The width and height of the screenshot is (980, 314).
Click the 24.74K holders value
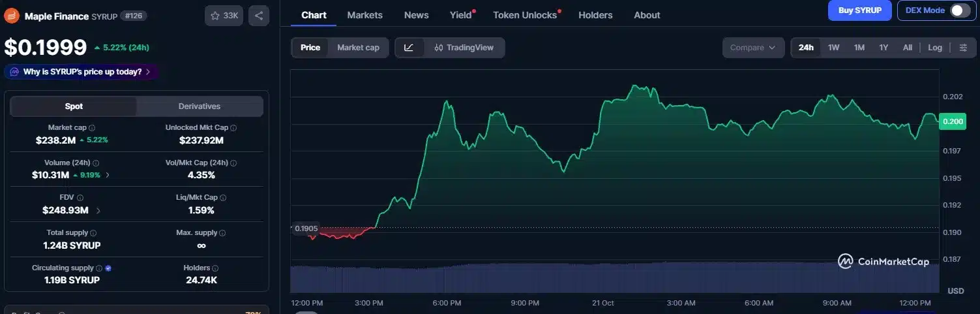point(201,280)
